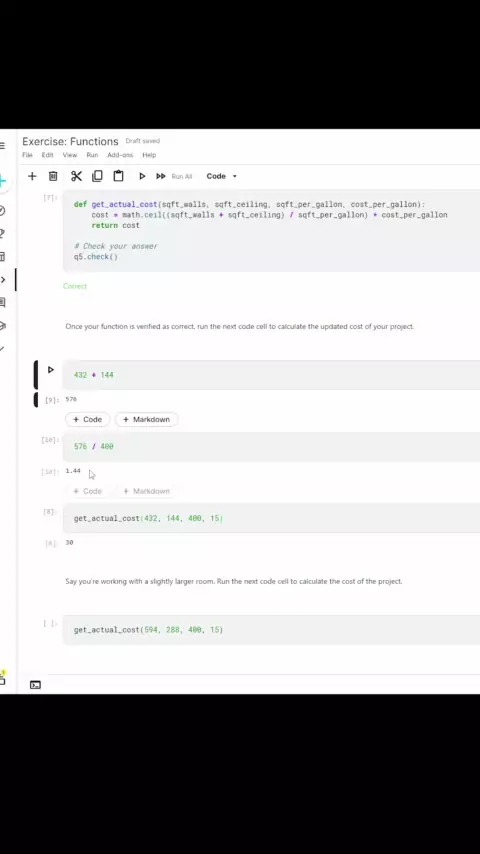Open the View menu

point(70,155)
